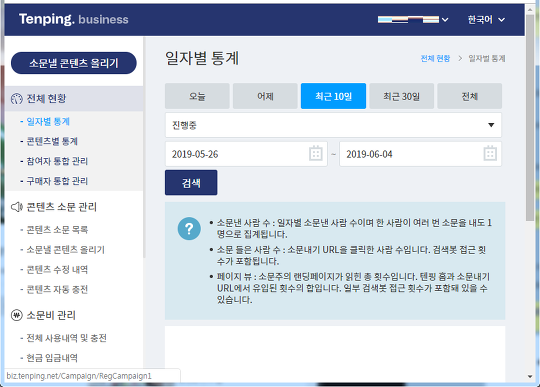The width and height of the screenshot is (540, 387).
Task: Open the start date calendar icon
Action: pyautogui.click(x=315, y=154)
